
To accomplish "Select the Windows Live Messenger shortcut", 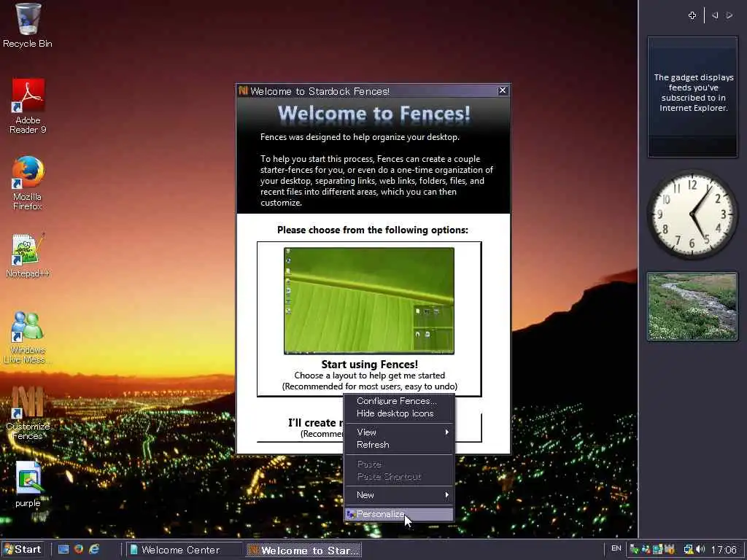I will coord(27,337).
